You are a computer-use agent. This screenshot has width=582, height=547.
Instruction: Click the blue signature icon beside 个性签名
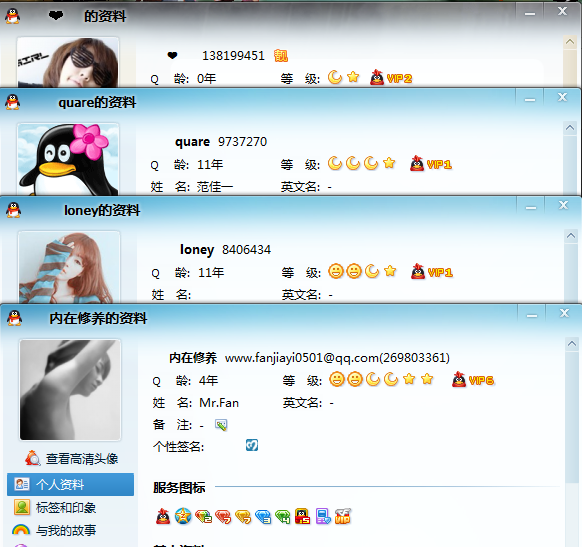252,445
